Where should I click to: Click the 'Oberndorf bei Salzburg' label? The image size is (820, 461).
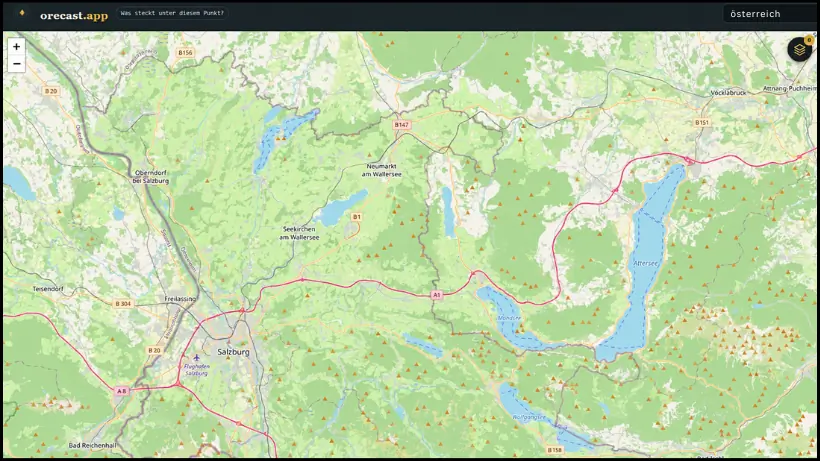coord(151,177)
